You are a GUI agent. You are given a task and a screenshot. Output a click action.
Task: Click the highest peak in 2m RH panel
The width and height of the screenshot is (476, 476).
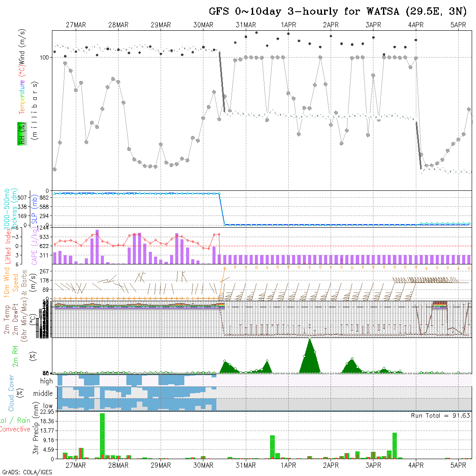(x=309, y=339)
